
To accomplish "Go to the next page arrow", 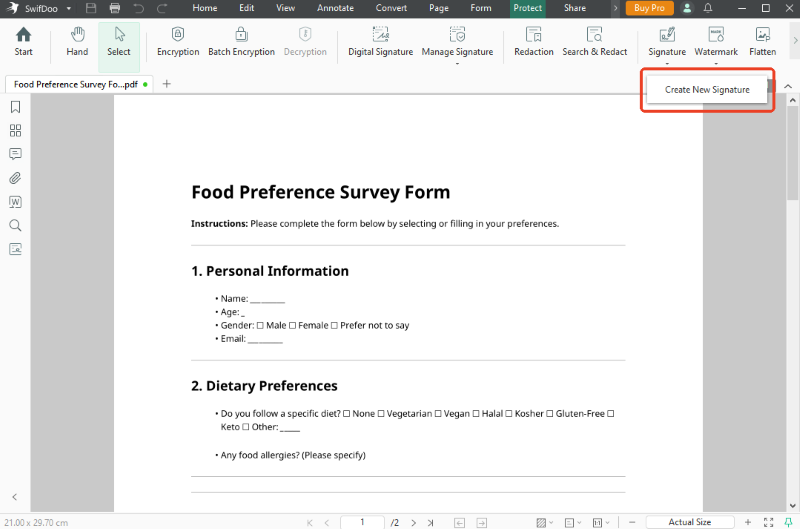I will point(413,522).
